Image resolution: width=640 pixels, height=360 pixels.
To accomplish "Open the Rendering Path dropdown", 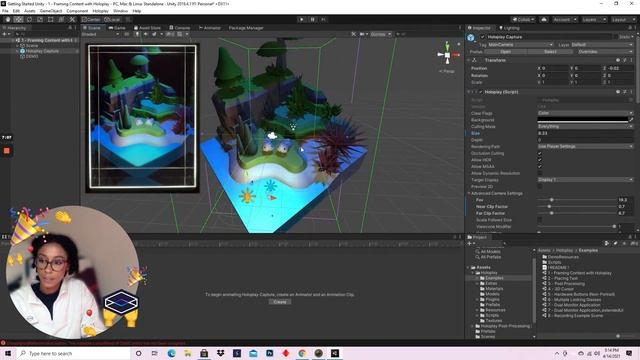I will click(x=585, y=147).
